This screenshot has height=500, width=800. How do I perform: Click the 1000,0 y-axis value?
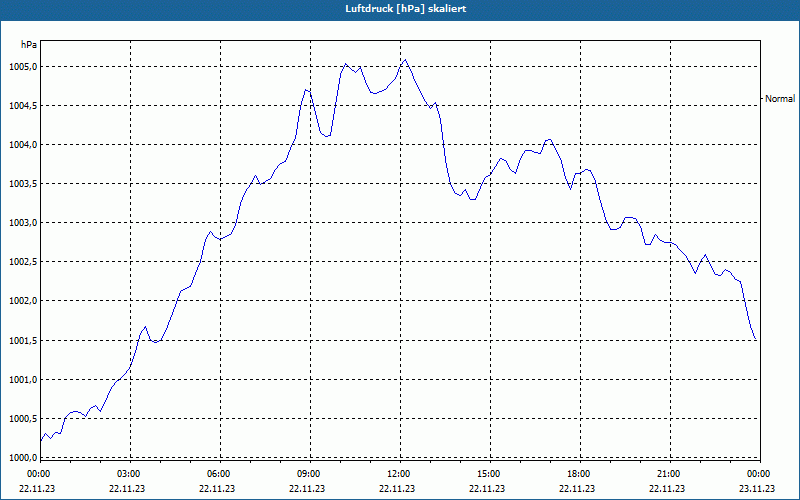[x=22, y=458]
